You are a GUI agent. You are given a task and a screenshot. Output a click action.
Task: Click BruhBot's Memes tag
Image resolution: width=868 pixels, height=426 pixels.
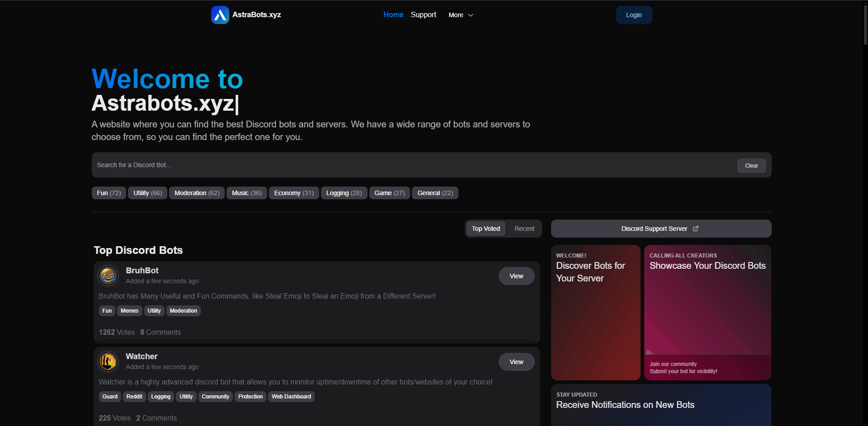point(130,311)
